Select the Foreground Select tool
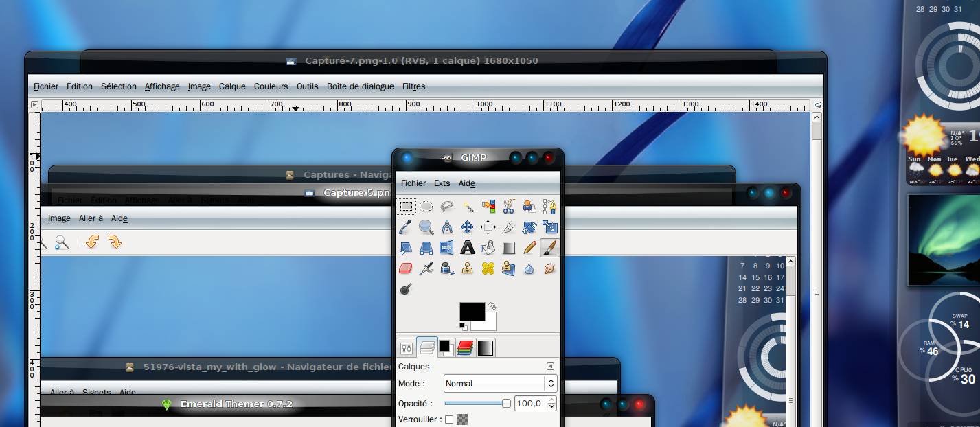 (529, 206)
